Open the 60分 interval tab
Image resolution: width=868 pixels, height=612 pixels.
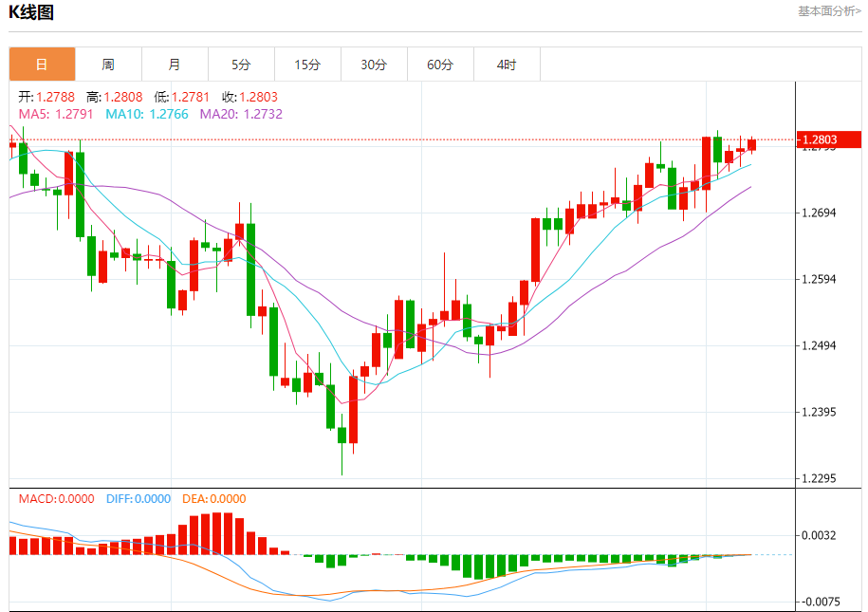pyautogui.click(x=441, y=65)
